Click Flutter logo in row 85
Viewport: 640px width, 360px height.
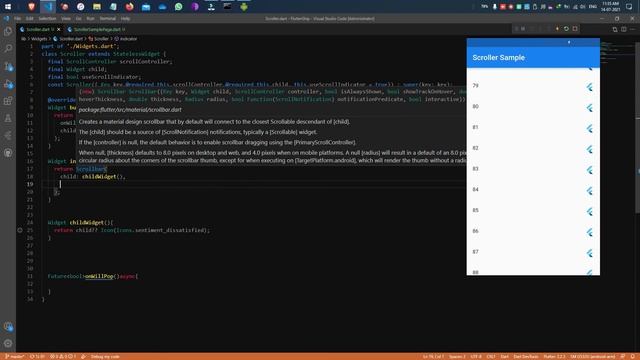[x=589, y=211]
